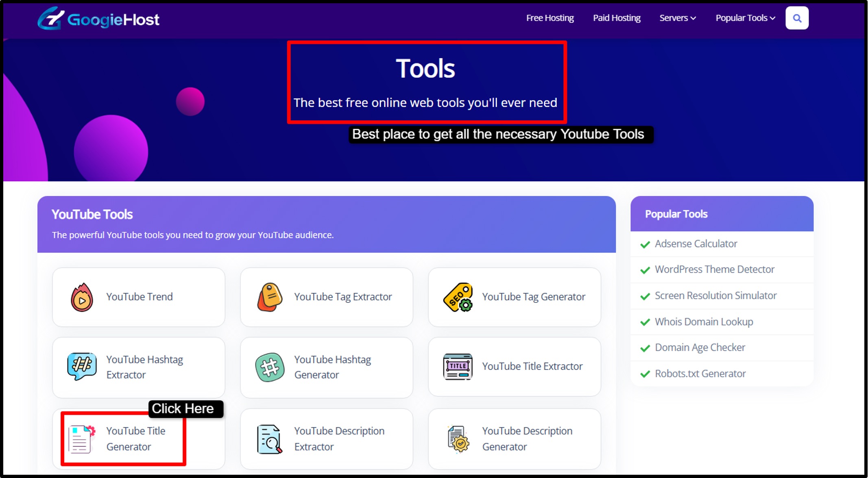The image size is (868, 478).
Task: Open WordPress Theme Detector link
Action: click(714, 269)
